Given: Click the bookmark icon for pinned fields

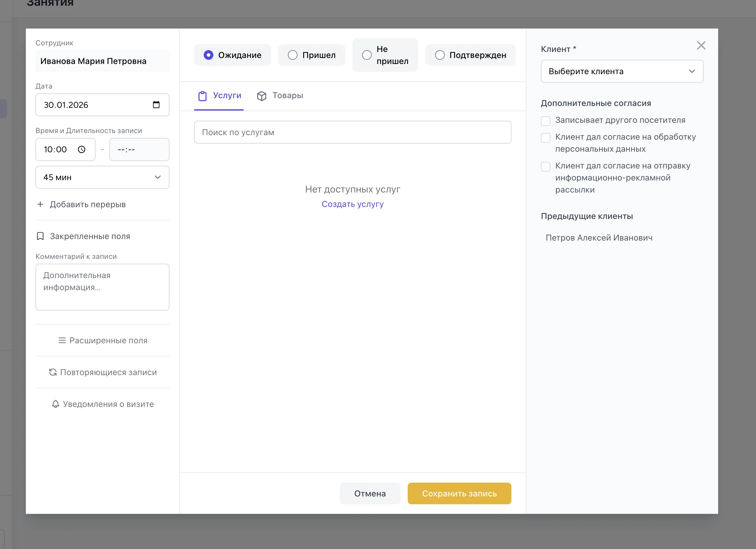Looking at the screenshot, I should click(40, 236).
